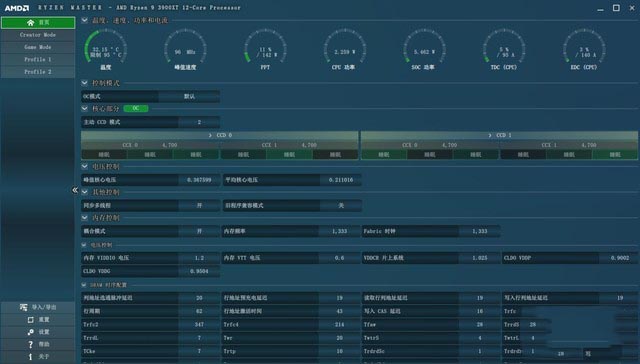Toggle coupled mode (耦合模式) on value
640x364 pixels.
pos(199,231)
